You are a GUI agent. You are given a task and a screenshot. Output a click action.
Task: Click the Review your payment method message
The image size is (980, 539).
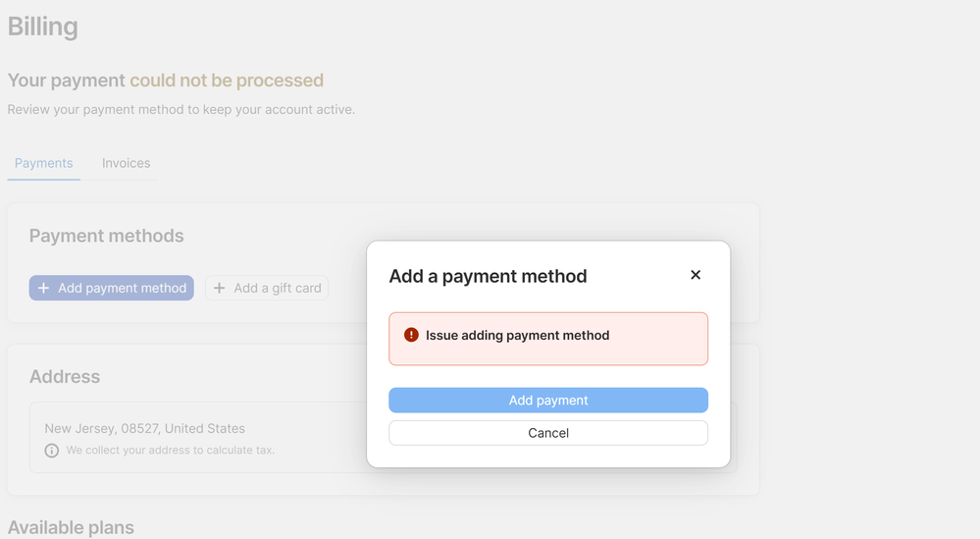point(181,109)
